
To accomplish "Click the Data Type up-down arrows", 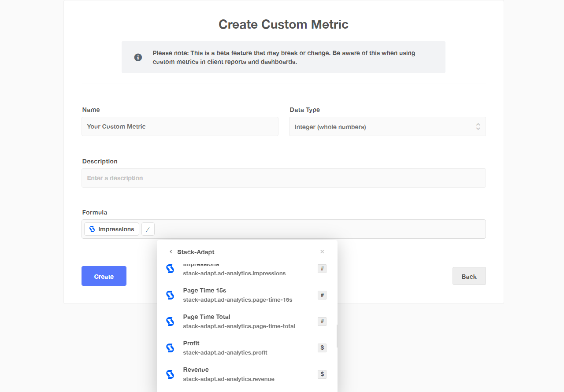I will (478, 126).
